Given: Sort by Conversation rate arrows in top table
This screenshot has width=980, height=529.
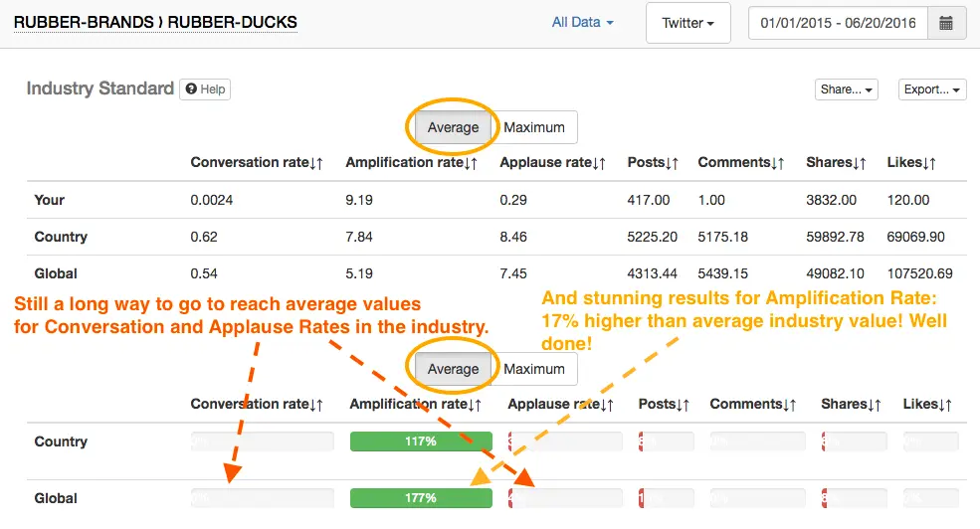Looking at the screenshot, I should tap(316, 163).
